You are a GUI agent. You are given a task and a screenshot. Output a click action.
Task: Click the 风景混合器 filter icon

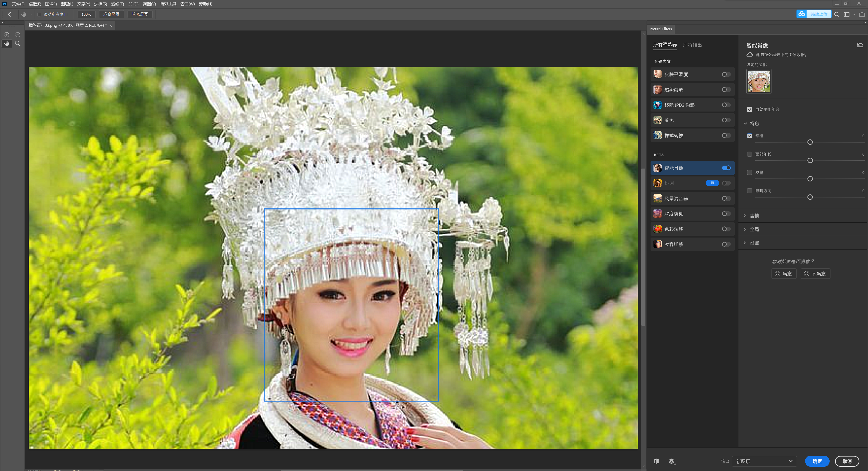[657, 198]
